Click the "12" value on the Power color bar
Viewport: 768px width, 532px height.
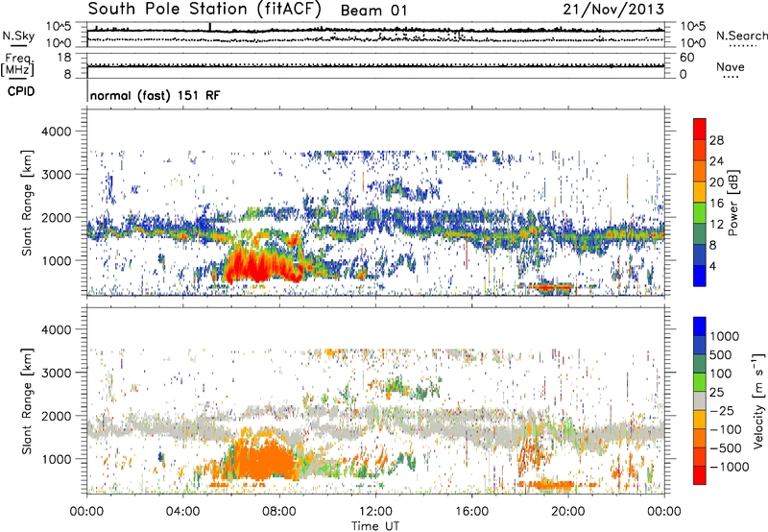point(716,225)
